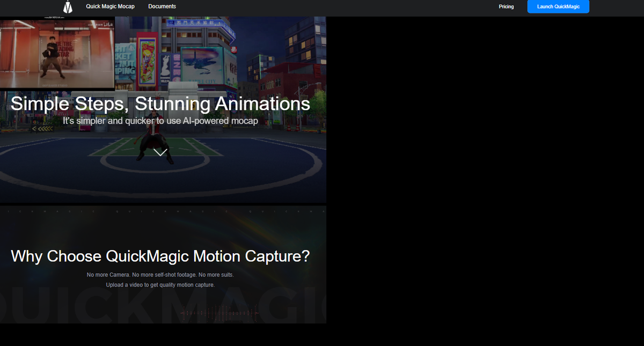Select the Why Choose QuickMagic Motion Capture heading
The image size is (644, 346).
pos(160,256)
